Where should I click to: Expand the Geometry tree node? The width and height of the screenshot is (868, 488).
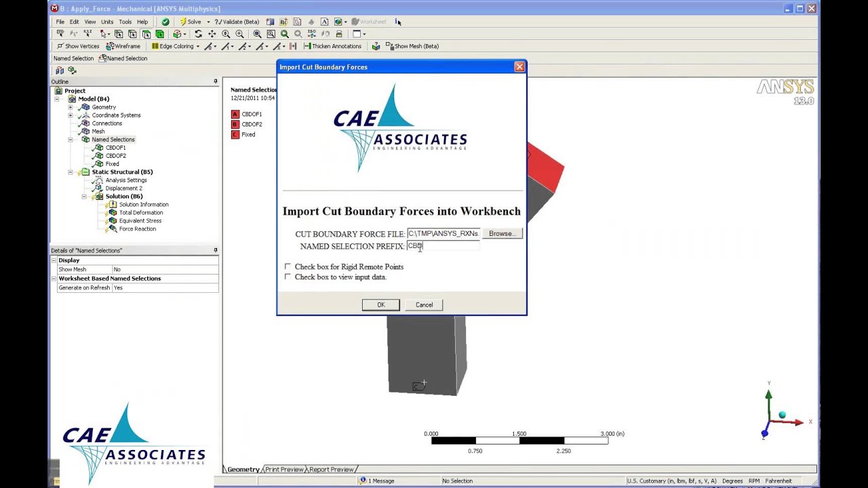(71, 107)
